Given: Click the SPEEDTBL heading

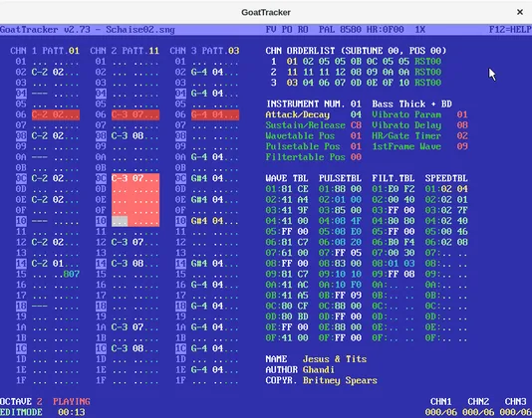Looking at the screenshot, I should 446,178.
